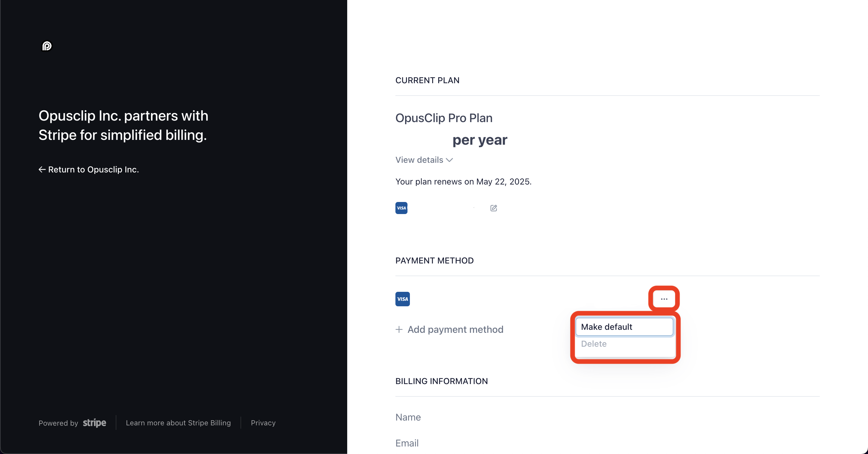Expand View details chevron
868x454 pixels.
(449, 160)
